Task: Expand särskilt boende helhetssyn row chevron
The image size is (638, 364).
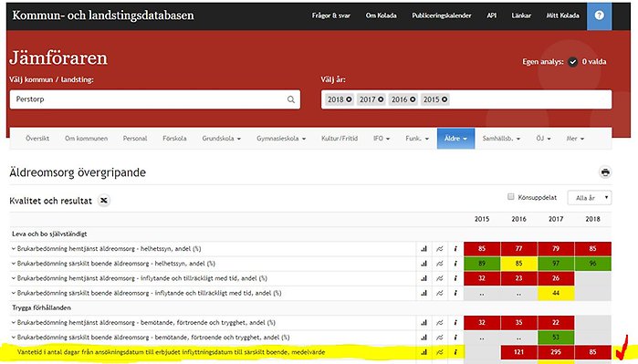Action: point(14,264)
